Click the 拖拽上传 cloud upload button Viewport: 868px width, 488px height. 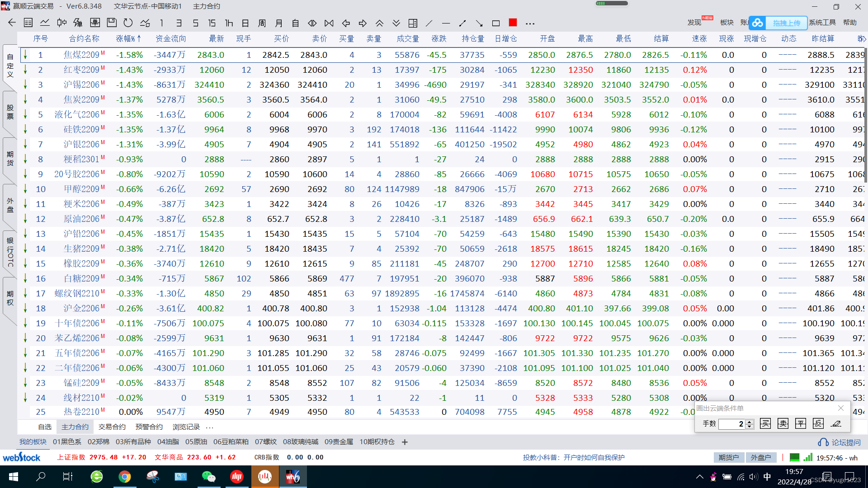point(778,23)
